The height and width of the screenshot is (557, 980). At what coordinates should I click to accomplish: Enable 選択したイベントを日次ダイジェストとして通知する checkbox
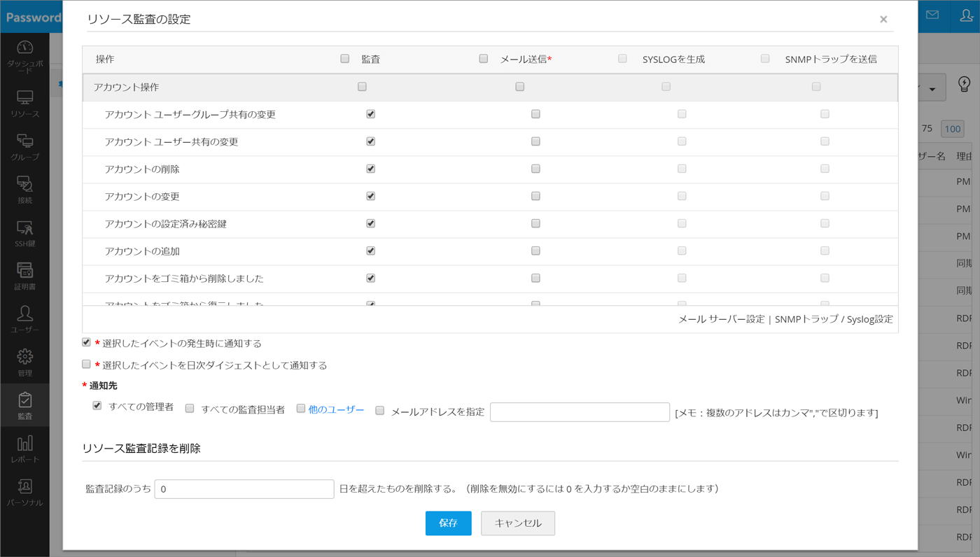pos(86,364)
